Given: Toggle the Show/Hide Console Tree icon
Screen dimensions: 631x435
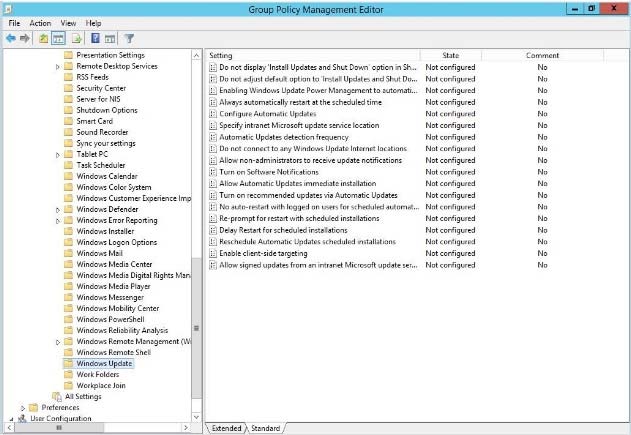Looking at the screenshot, I should point(58,39).
